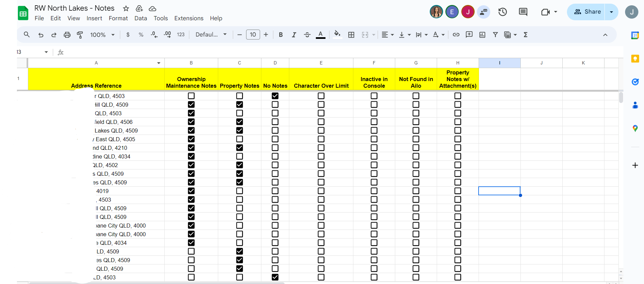Open the Share options dropdown arrow
The height and width of the screenshot is (284, 644).
click(611, 12)
